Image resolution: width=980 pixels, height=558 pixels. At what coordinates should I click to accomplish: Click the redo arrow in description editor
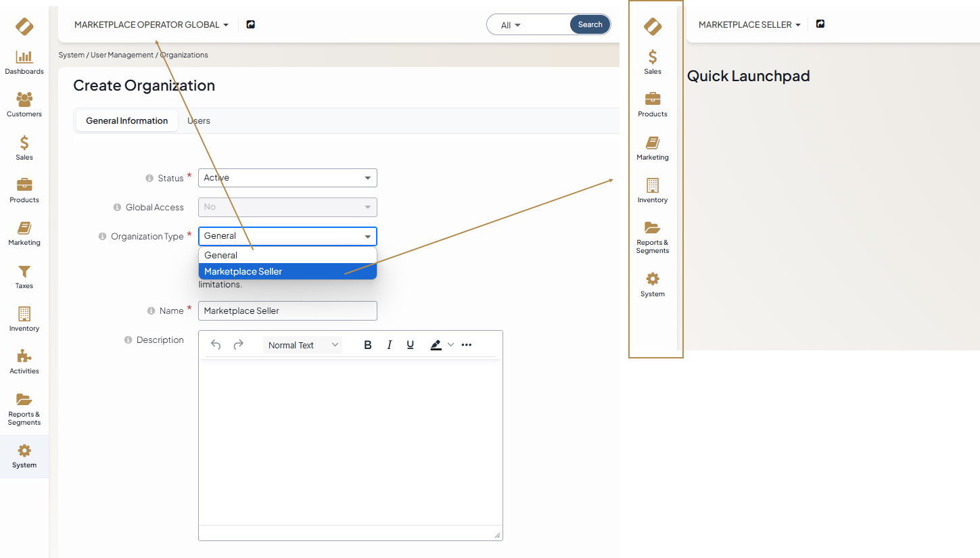click(238, 345)
